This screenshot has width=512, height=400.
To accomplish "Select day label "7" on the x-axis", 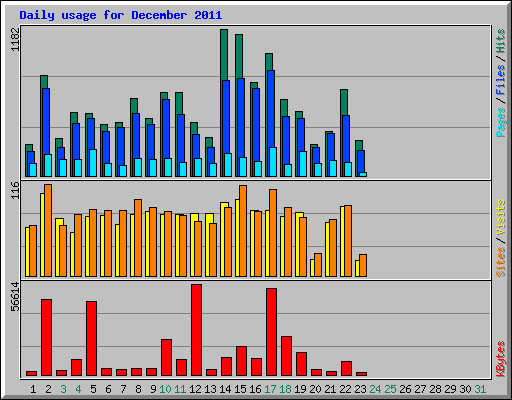I will click(x=123, y=389).
